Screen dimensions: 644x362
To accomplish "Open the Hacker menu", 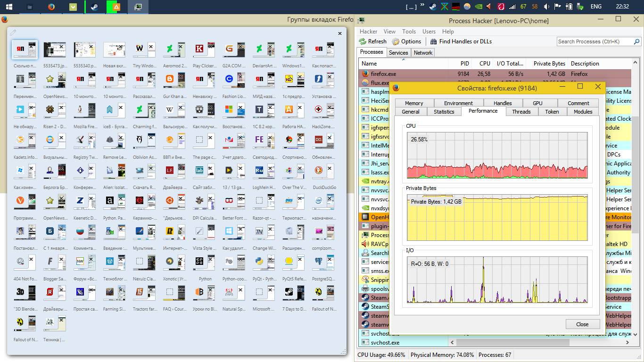I will [x=368, y=32].
